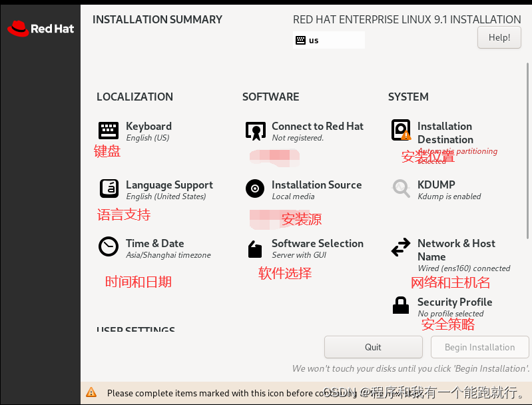Screen dimensions: 532x405
Task: Open the Keyboard layout icon
Action: tap(109, 131)
